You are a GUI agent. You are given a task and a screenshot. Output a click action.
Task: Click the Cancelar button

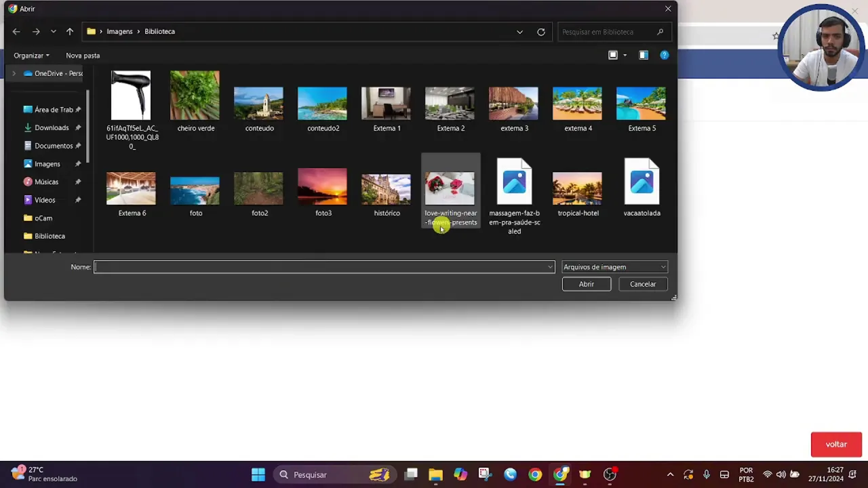click(x=643, y=284)
